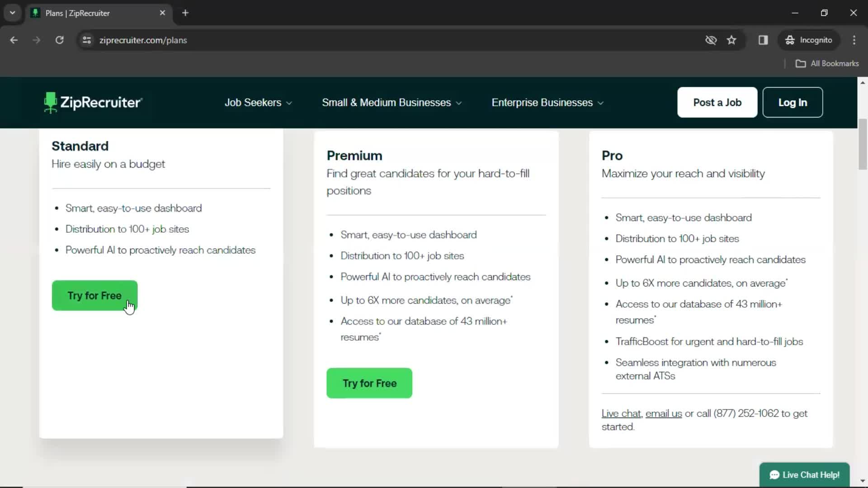
Task: Expand the Job Seekers menu
Action: pos(258,103)
